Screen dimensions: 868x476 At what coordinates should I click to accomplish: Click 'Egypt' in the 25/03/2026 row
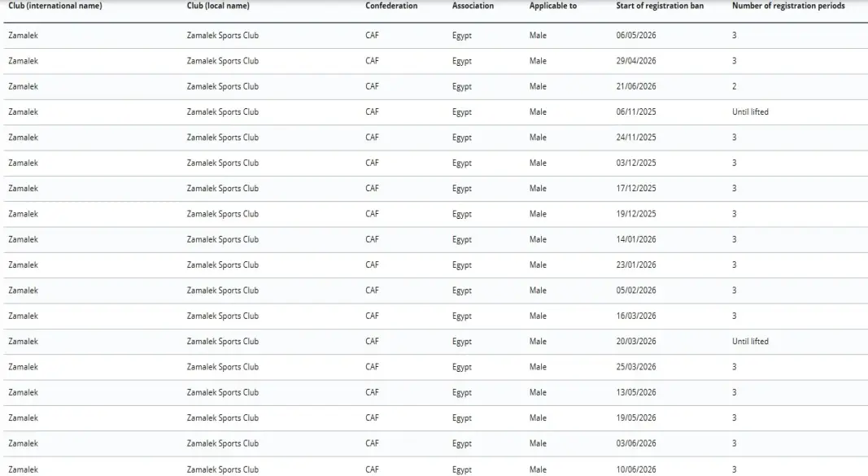[x=462, y=367]
